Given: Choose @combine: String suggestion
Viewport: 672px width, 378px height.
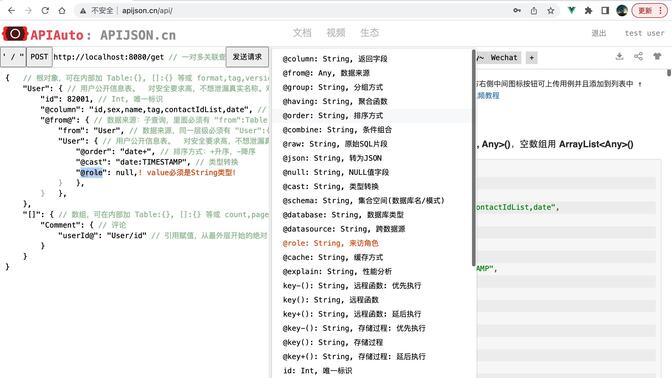Looking at the screenshot, I should pyautogui.click(x=371, y=129).
